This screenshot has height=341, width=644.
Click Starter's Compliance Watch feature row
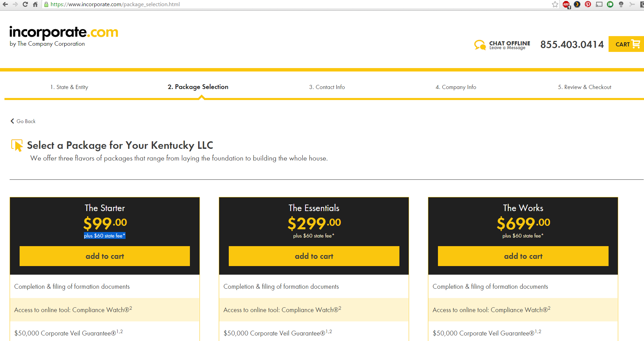click(x=105, y=310)
